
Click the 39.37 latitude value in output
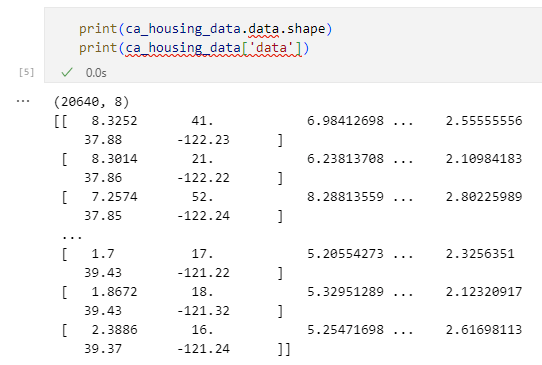point(103,349)
